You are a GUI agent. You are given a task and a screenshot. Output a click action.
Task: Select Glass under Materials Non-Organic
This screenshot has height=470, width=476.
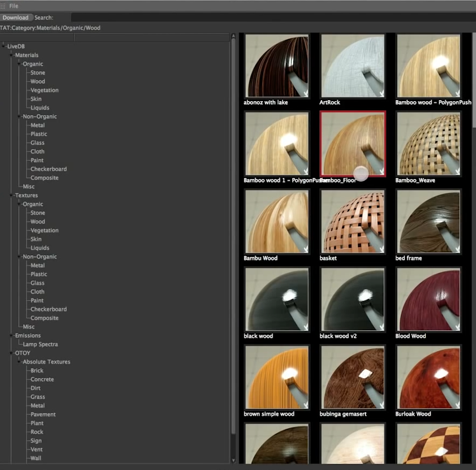pos(37,143)
